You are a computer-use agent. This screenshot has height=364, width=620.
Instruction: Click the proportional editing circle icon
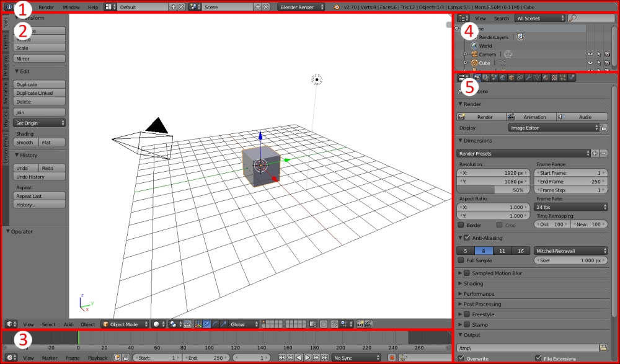(x=324, y=324)
